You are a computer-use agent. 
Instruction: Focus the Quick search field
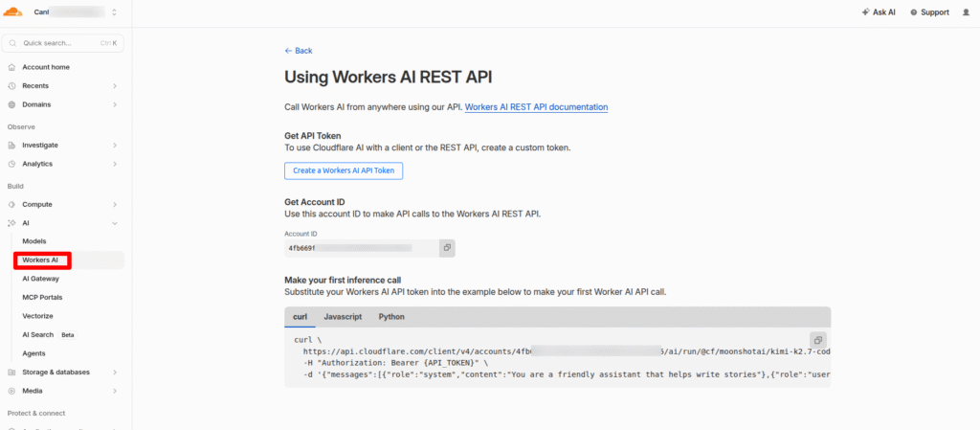(x=62, y=43)
